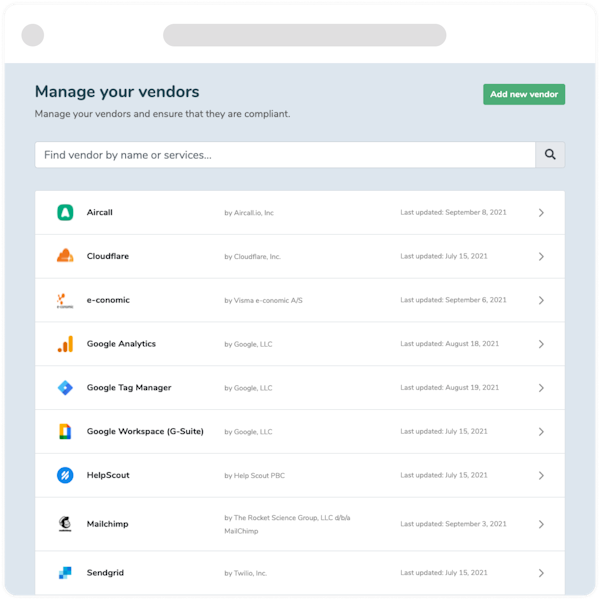This screenshot has height=600, width=600.
Task: Click 'by Help Scout PBC' text
Action: [x=254, y=476]
